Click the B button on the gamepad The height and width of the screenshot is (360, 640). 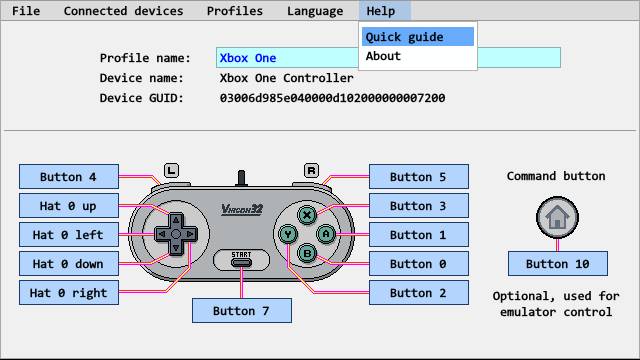pos(307,253)
